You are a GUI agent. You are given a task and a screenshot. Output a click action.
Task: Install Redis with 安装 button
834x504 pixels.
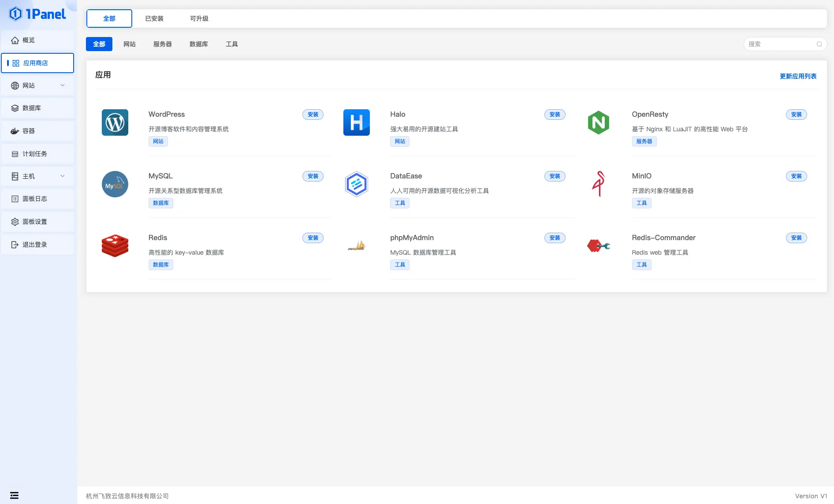313,238
